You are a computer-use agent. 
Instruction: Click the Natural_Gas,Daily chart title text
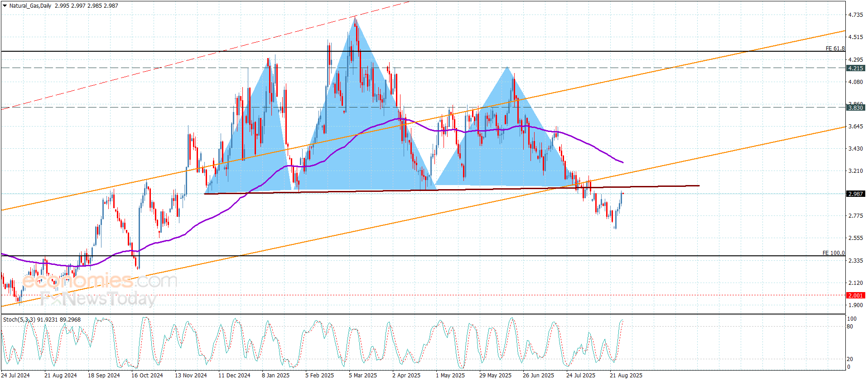[x=30, y=6]
